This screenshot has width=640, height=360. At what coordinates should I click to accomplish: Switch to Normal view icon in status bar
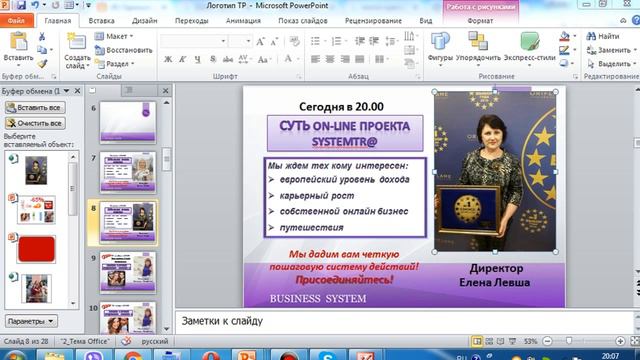tap(477, 341)
